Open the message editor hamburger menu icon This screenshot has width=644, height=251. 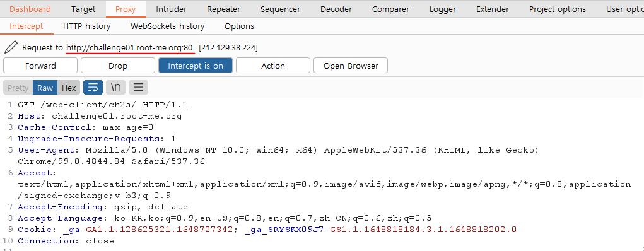coord(138,88)
